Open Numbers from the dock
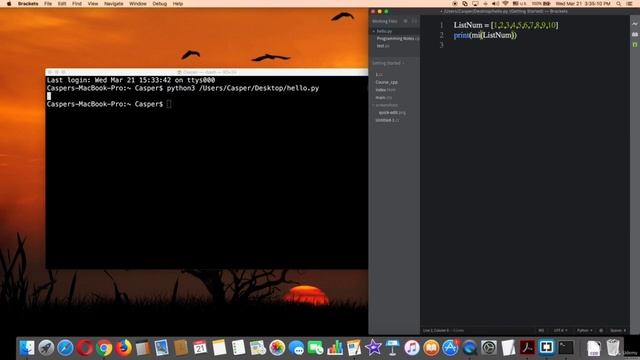The width and height of the screenshot is (640, 360). coord(335,348)
